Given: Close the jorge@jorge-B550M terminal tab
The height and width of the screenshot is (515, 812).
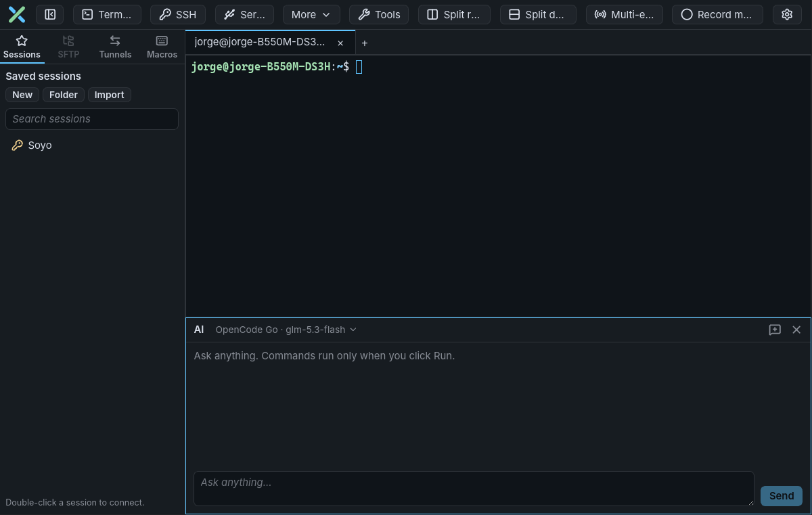Looking at the screenshot, I should tap(340, 43).
